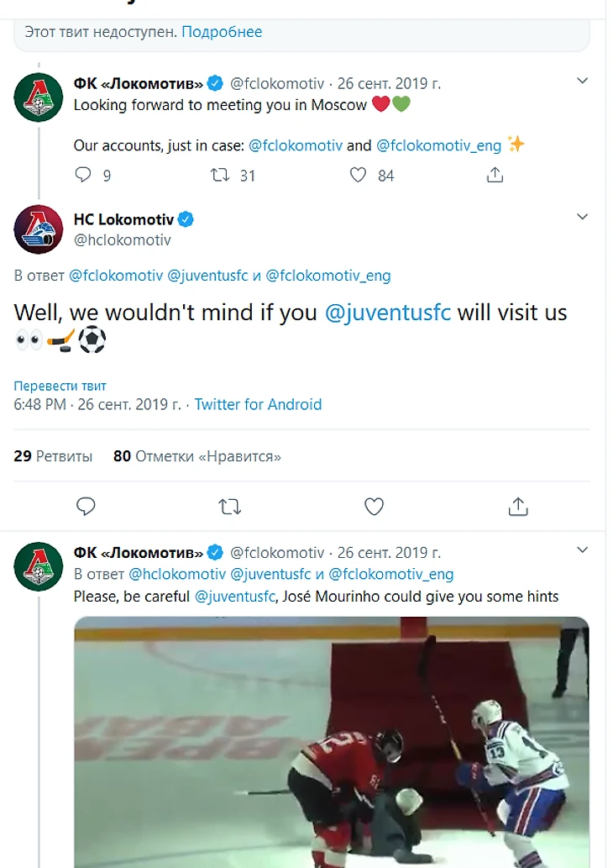Viewport: 613px width, 868px height.
Task: Open the 'Twitter for Android' link
Action: click(x=258, y=405)
